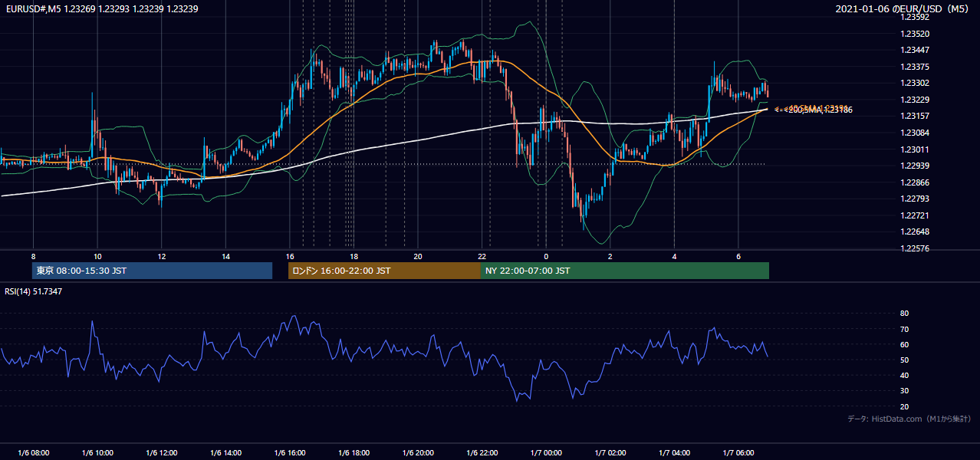Click the 1/6 16:00 bottom time label
The height and width of the screenshot is (460, 980).
[289, 452]
